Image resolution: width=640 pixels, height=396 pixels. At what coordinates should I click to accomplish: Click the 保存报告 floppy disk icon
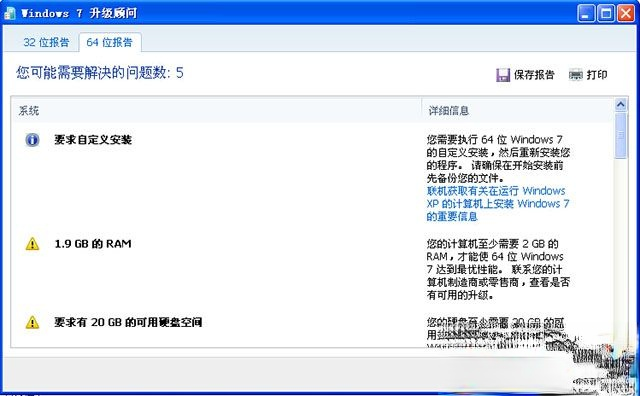503,75
